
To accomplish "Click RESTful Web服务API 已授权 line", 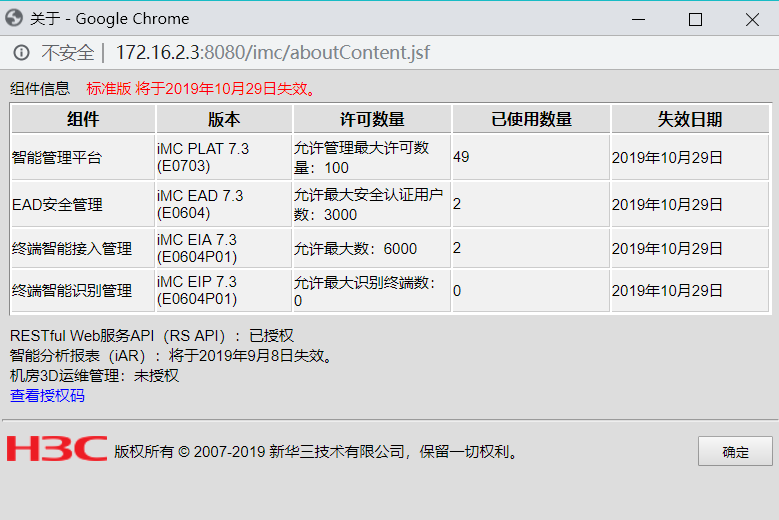I will point(152,336).
